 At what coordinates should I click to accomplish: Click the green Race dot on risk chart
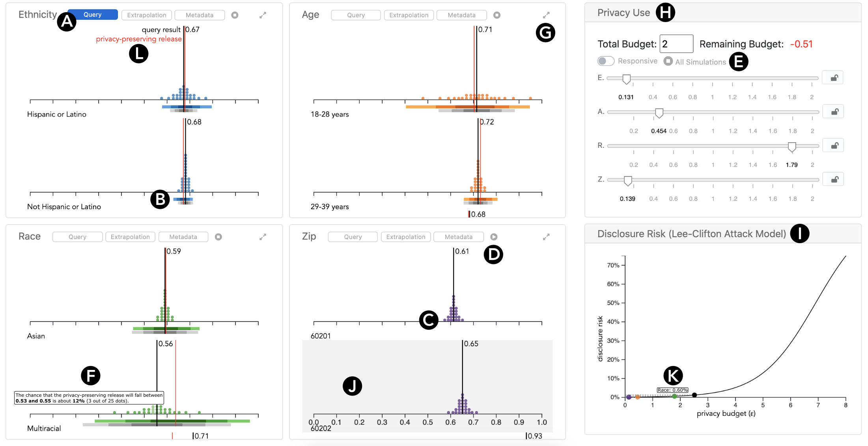click(x=674, y=396)
